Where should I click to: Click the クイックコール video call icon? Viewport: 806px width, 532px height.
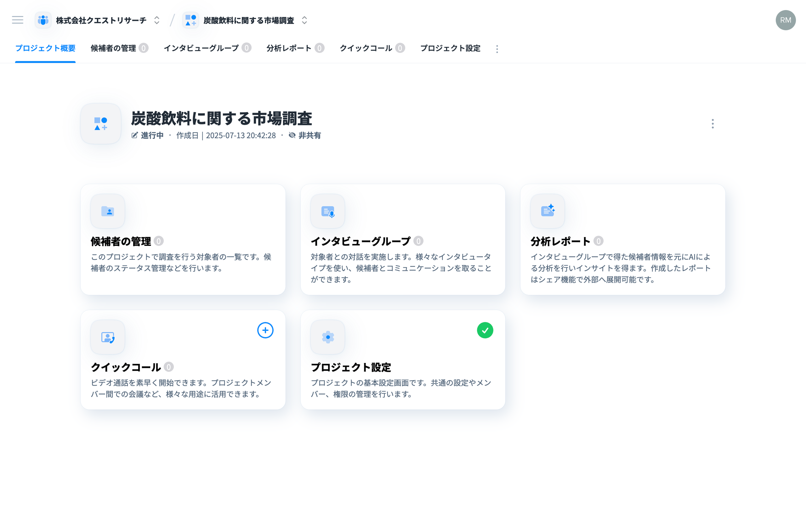point(108,337)
